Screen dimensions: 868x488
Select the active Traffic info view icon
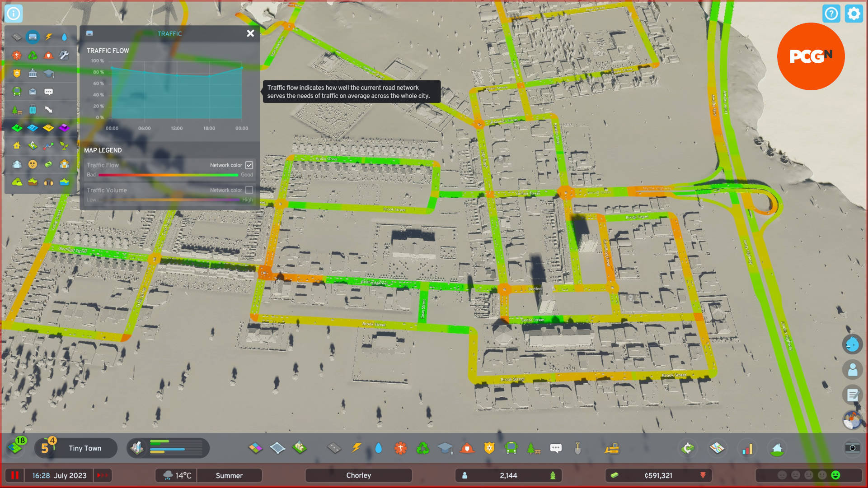(x=33, y=37)
